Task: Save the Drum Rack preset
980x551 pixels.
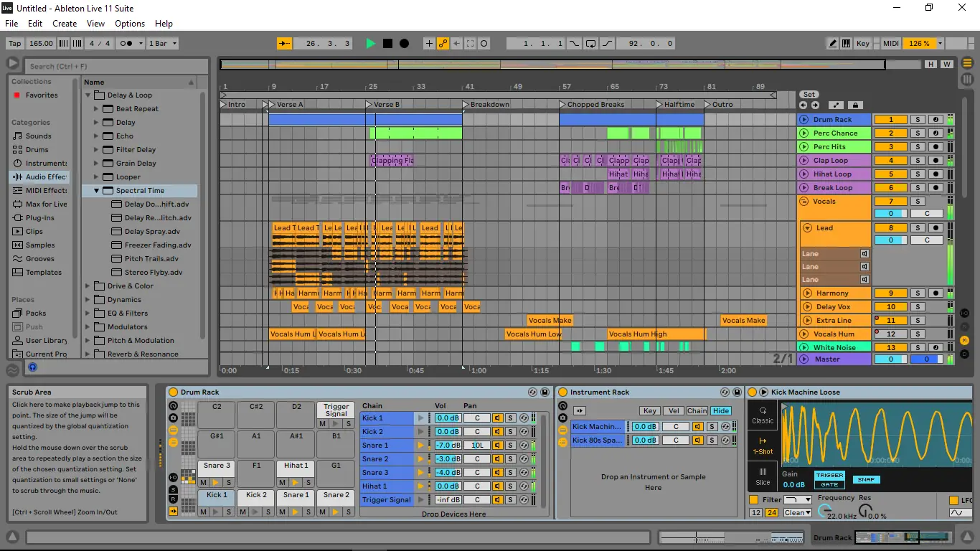Action: coord(545,392)
